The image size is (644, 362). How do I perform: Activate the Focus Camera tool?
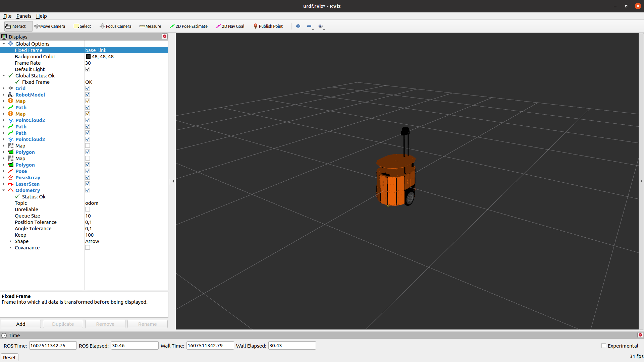pos(115,26)
